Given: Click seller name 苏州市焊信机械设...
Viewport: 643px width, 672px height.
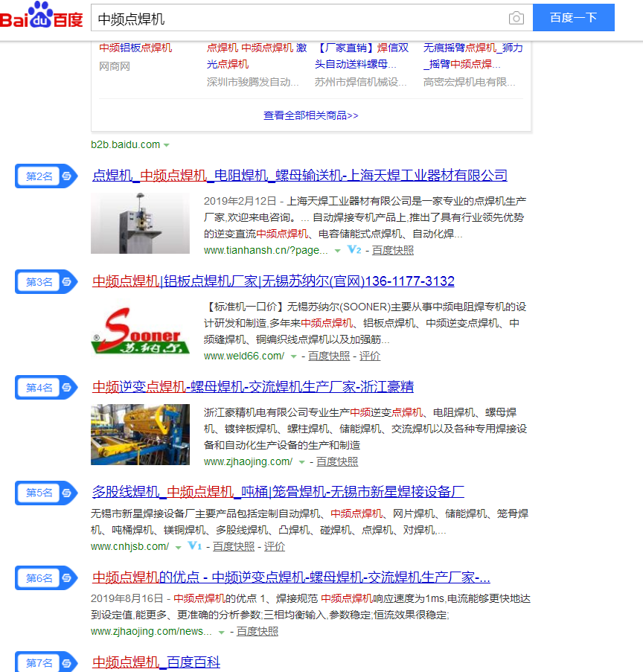Looking at the screenshot, I should tap(360, 82).
